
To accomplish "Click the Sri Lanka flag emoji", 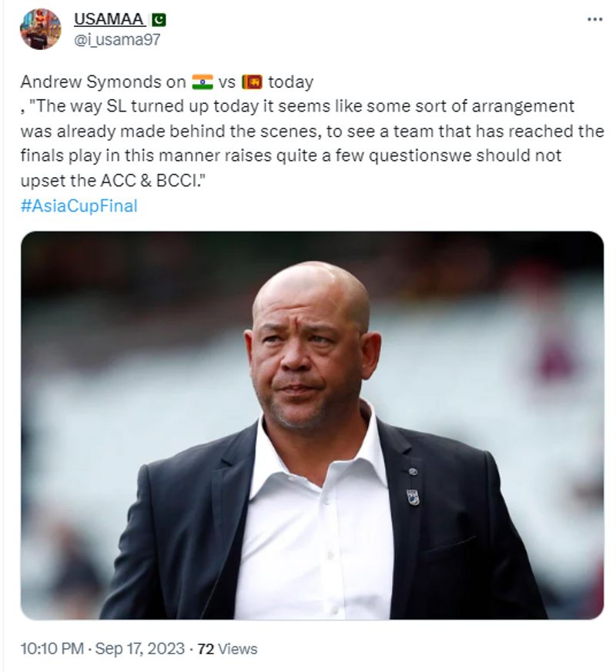I will click(251, 82).
